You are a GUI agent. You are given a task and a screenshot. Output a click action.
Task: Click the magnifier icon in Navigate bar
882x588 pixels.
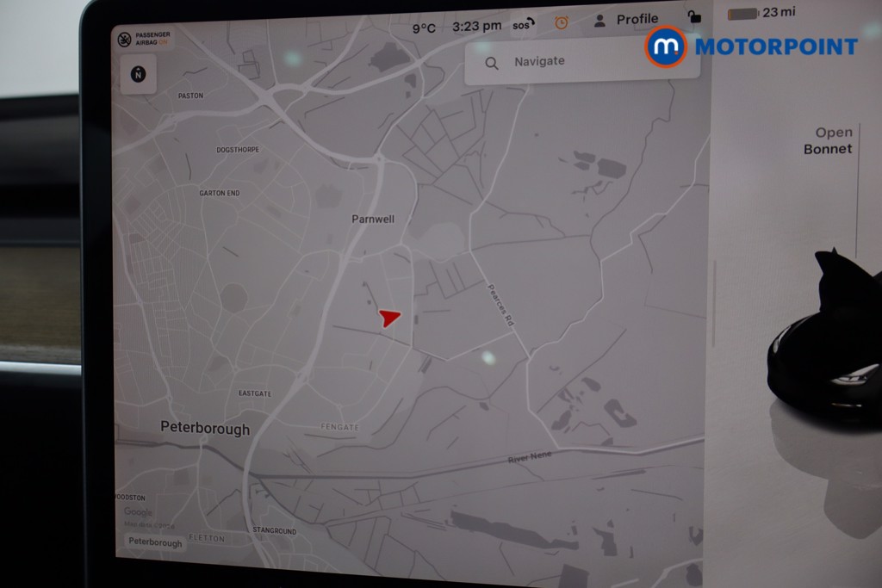pos(492,63)
